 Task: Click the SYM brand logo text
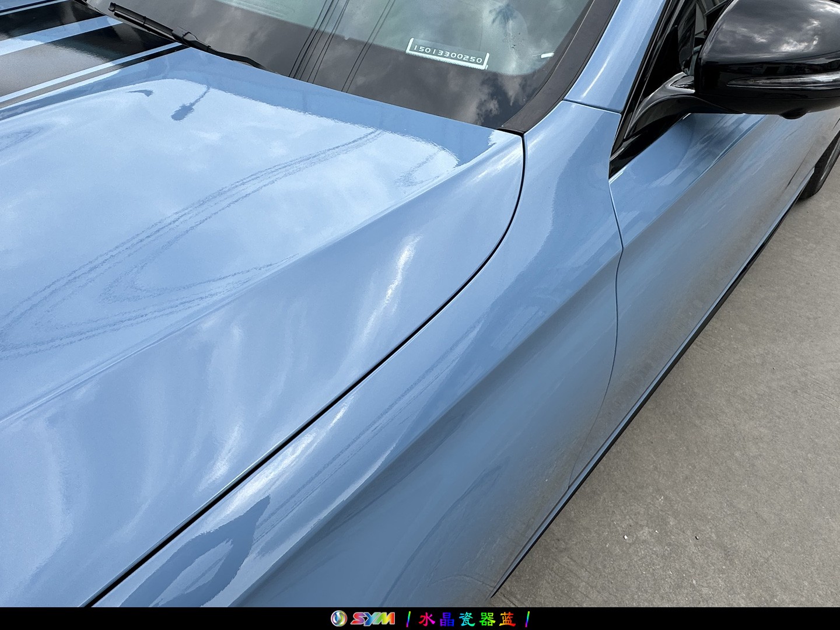point(373,619)
